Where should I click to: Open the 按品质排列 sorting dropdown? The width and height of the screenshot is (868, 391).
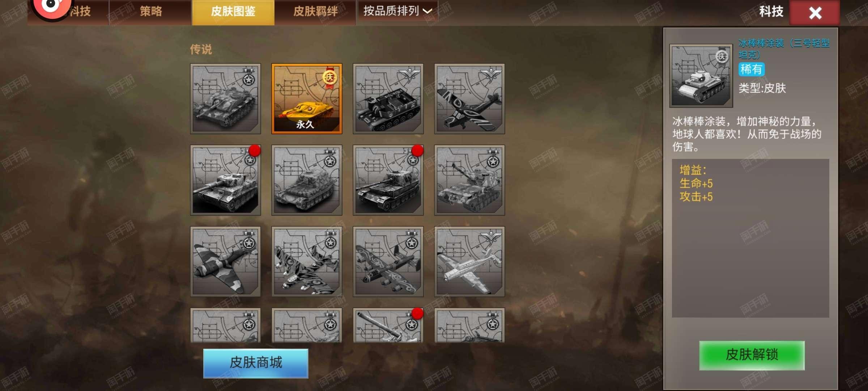[x=397, y=11]
